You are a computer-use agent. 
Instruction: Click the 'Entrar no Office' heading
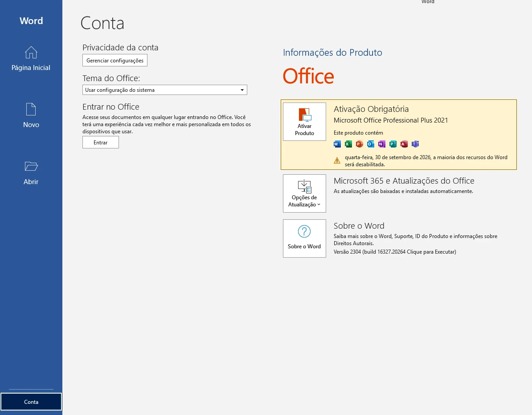110,107
